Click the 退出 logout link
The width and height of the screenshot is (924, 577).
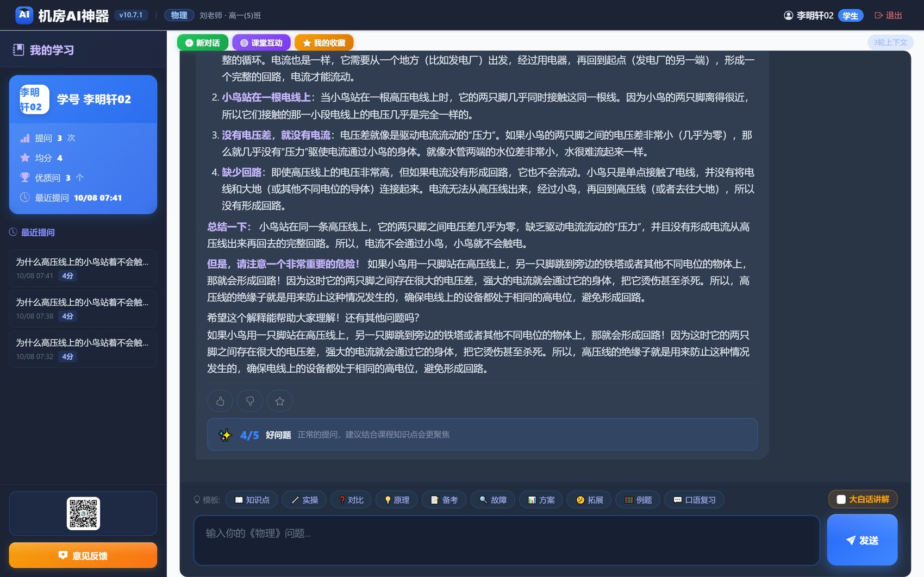pyautogui.click(x=888, y=15)
